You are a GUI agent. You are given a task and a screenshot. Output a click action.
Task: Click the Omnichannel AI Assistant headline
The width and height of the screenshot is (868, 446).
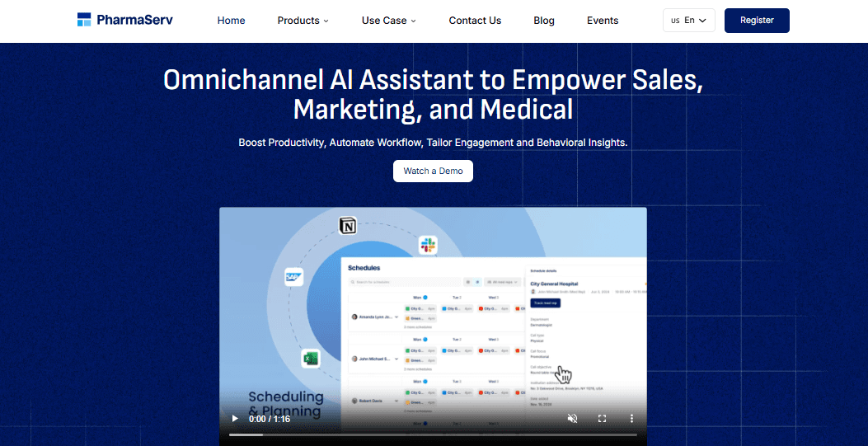click(x=433, y=95)
